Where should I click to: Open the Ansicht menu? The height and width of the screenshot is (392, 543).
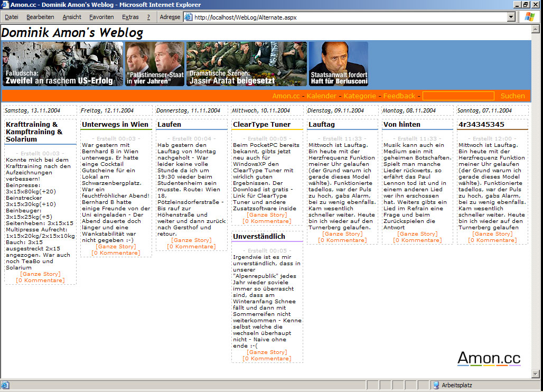click(72, 17)
